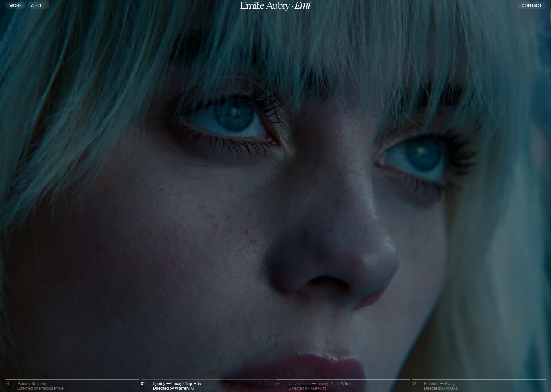Click the background video of the woman's face
This screenshot has height=392, width=551.
tap(275, 196)
